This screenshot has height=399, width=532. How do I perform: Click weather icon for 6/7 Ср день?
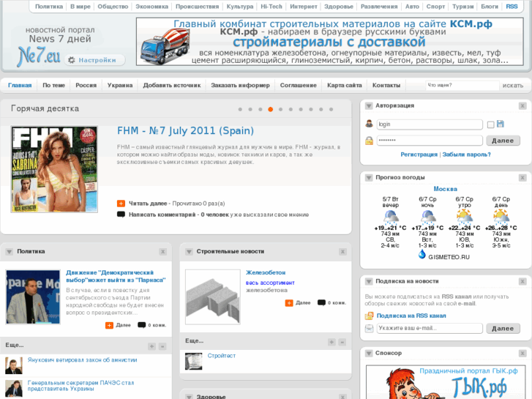point(501,216)
